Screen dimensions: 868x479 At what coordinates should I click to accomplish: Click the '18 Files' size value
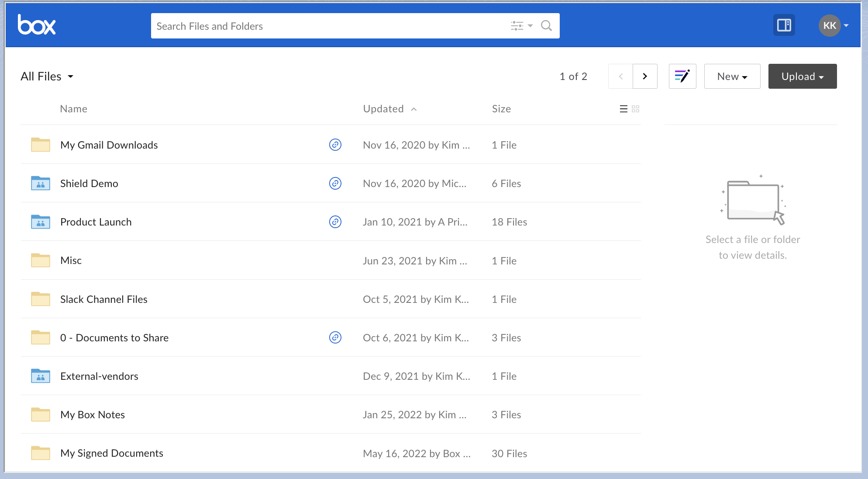[x=510, y=222]
